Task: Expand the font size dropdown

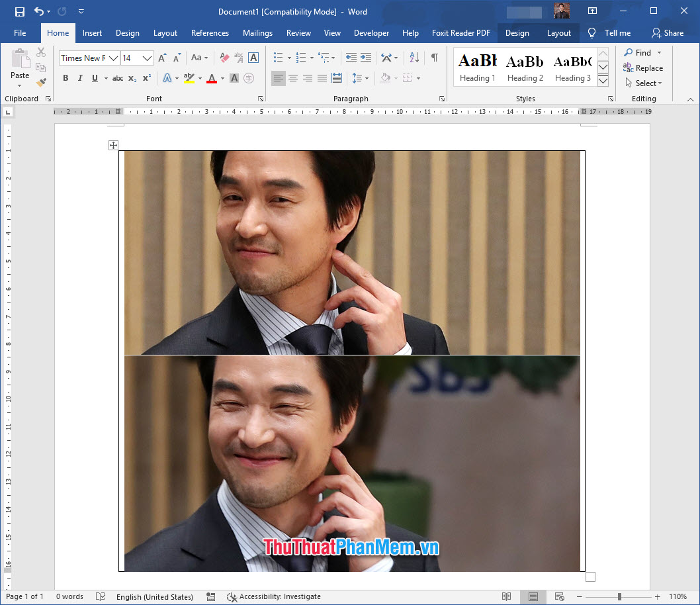Action: [147, 58]
